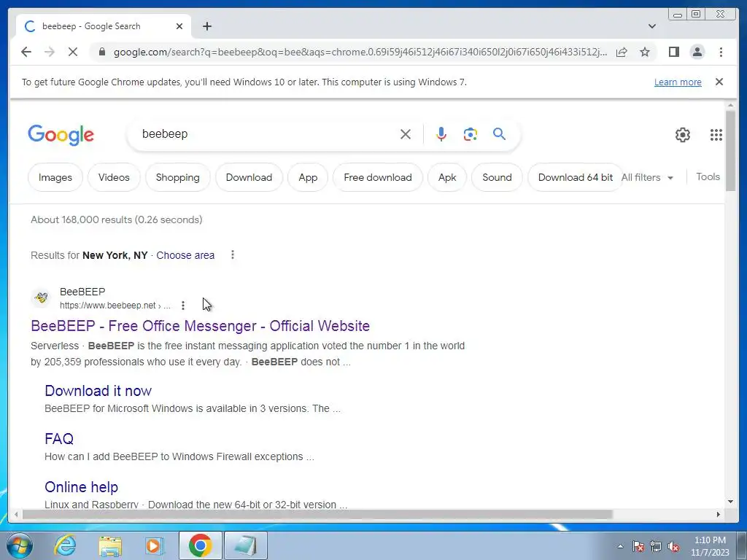The height and width of the screenshot is (560, 747).
Task: View site security lock info
Action: pos(101,52)
